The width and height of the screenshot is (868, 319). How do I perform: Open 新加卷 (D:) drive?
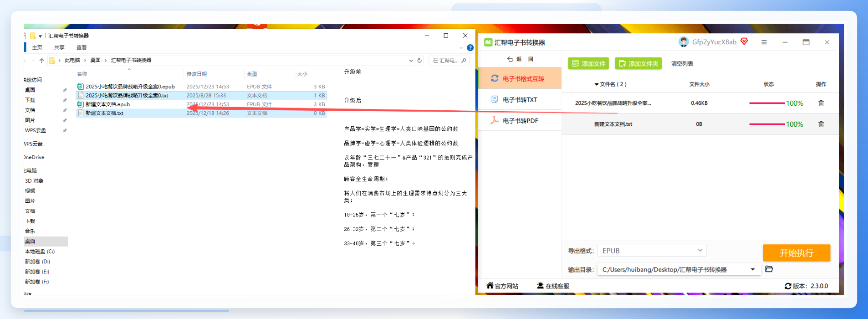(x=37, y=262)
